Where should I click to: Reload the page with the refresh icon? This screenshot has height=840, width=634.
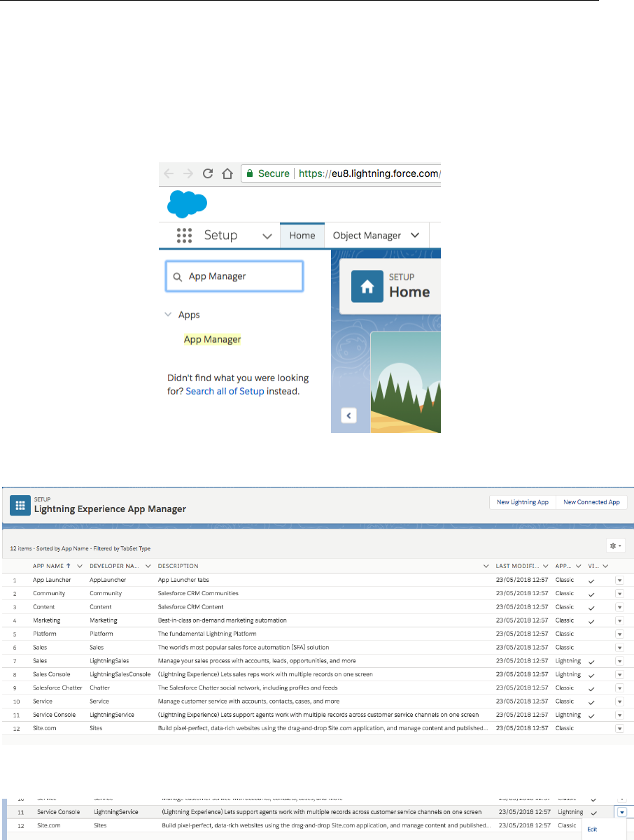point(208,173)
